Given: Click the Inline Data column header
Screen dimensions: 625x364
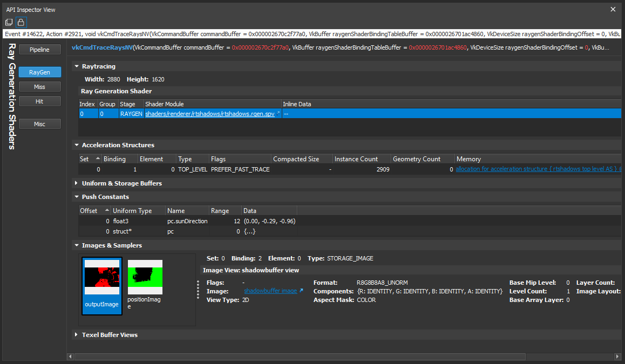Looking at the screenshot, I should (x=451, y=104).
